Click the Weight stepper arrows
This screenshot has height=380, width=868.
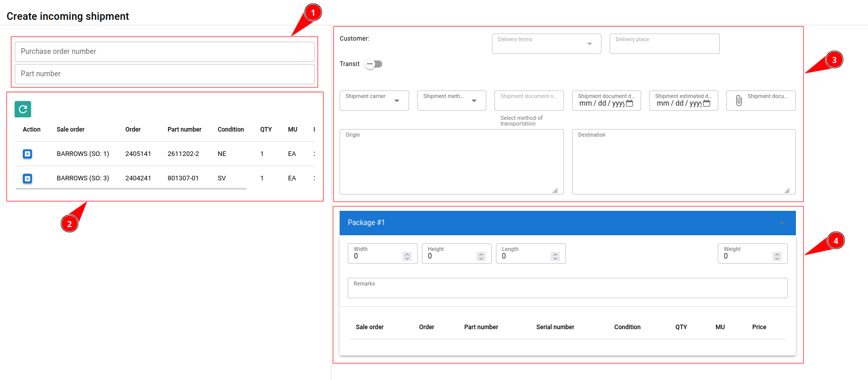click(x=777, y=257)
